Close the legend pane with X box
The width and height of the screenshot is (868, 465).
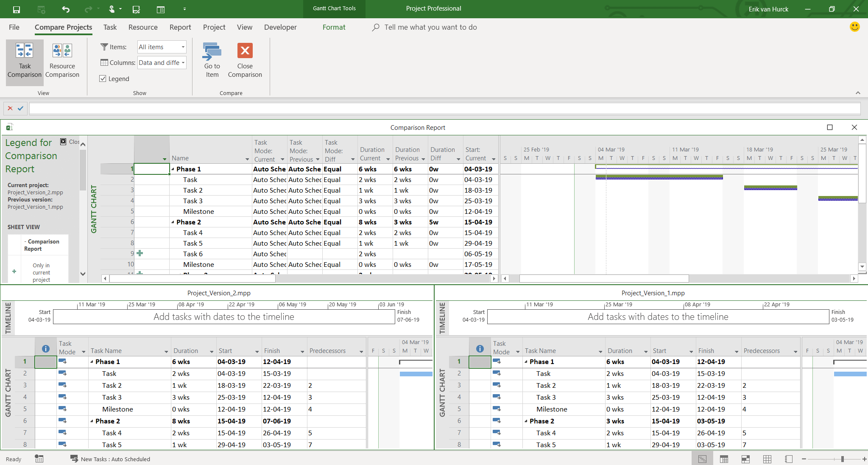(x=63, y=142)
